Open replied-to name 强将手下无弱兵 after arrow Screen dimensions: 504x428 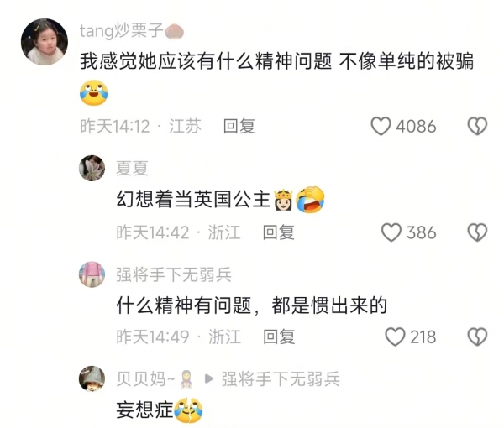[x=281, y=378]
